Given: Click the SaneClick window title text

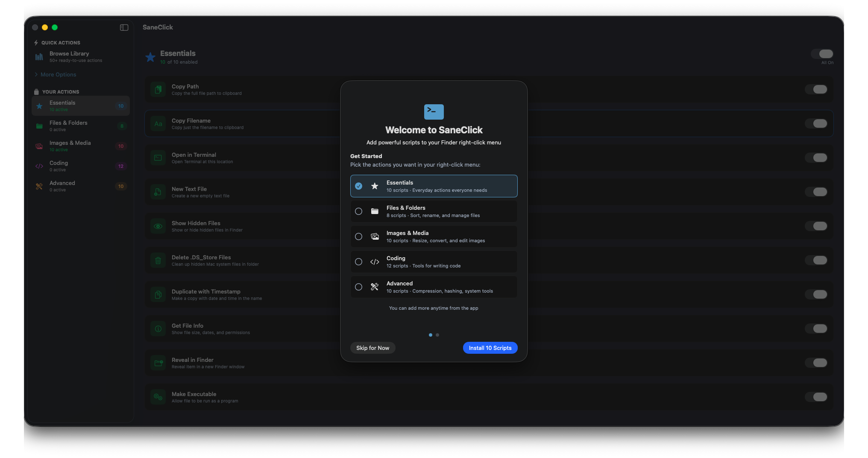Looking at the screenshot, I should point(158,27).
